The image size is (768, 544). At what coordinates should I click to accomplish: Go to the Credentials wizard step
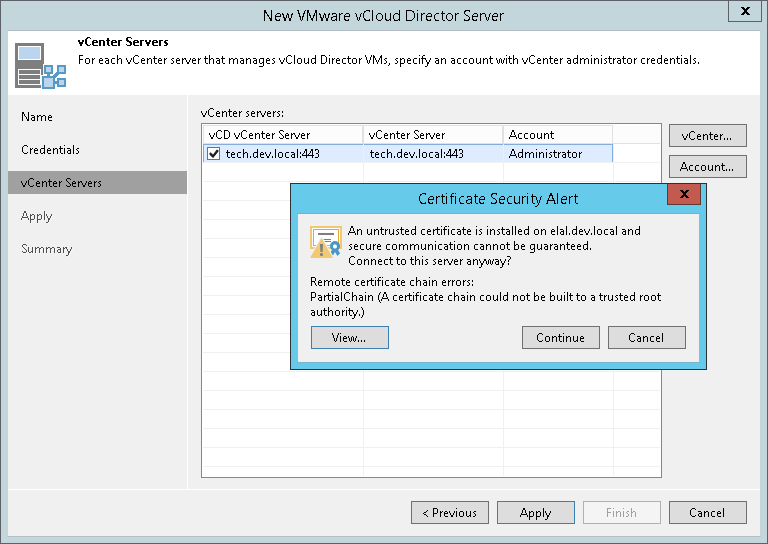pos(50,150)
